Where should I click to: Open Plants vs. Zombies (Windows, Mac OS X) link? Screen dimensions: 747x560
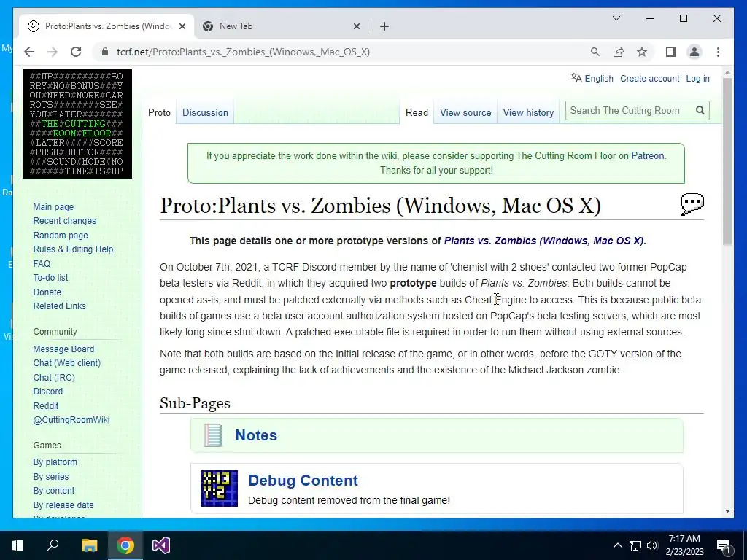point(543,241)
